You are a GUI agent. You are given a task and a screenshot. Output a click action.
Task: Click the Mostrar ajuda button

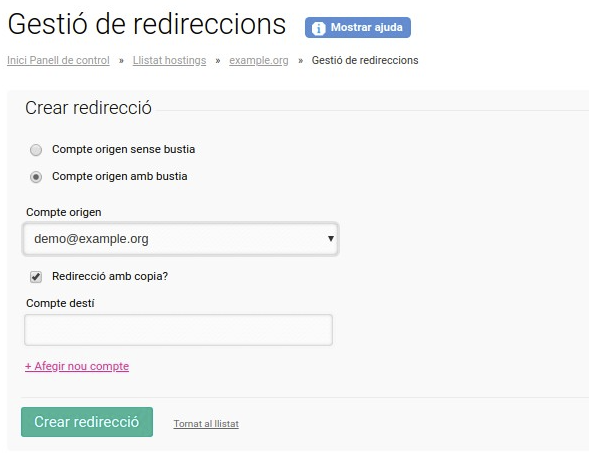click(358, 27)
